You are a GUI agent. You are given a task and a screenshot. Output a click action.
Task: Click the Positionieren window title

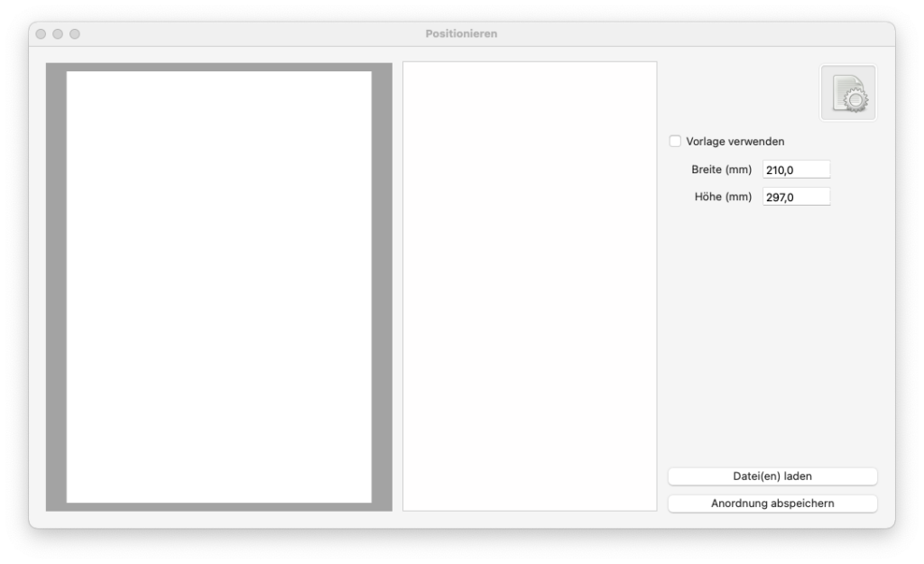461,34
